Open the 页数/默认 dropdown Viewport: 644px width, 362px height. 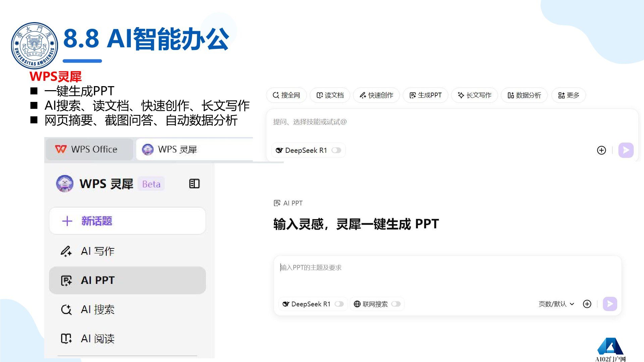[x=556, y=304]
